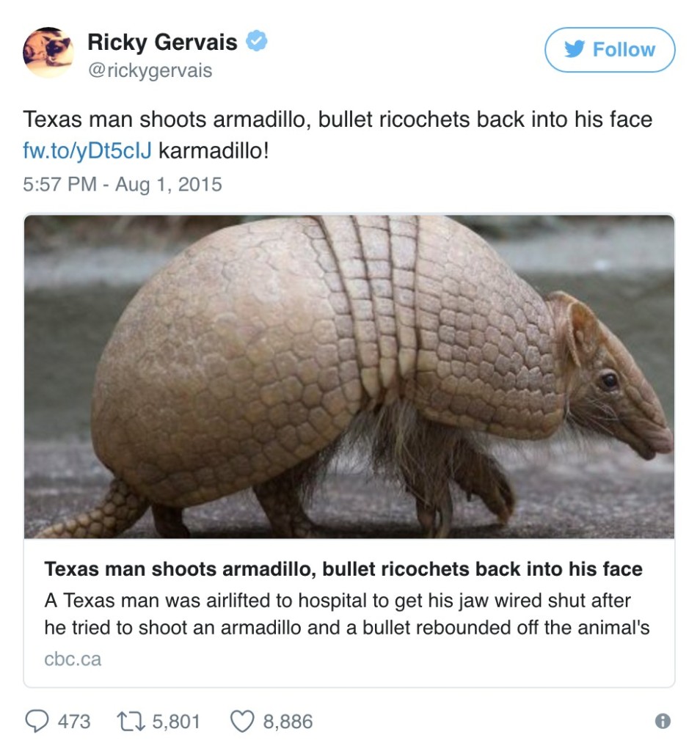Image resolution: width=700 pixels, height=751 pixels.
Task: Retweet using the retweet arrows icon
Action: [x=131, y=722]
